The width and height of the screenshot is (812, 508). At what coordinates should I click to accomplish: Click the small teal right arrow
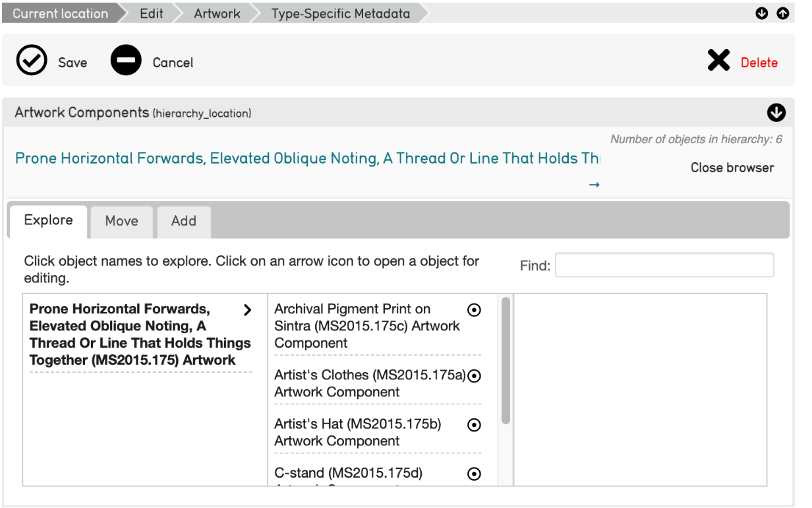click(x=594, y=185)
